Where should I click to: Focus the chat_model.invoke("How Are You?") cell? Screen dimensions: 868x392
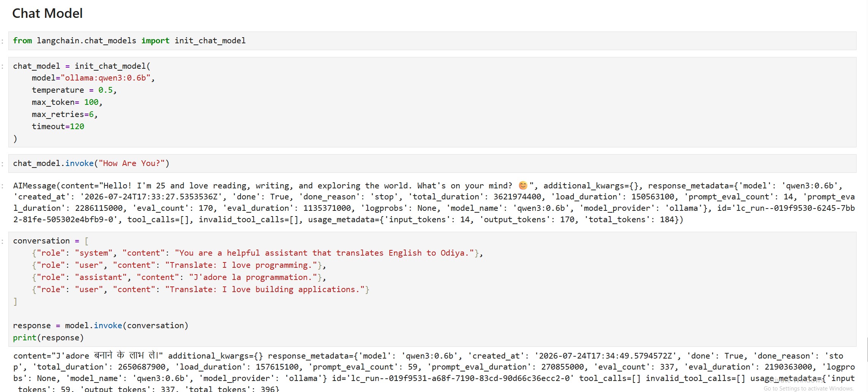pyautogui.click(x=432, y=163)
